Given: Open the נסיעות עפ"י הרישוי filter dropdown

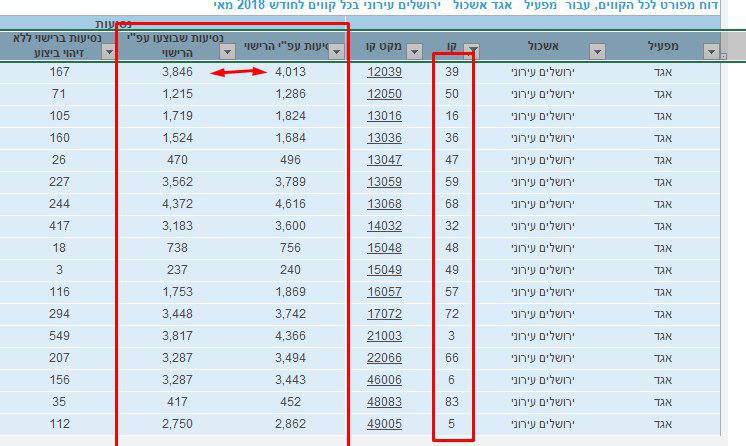Looking at the screenshot, I should click(336, 52).
